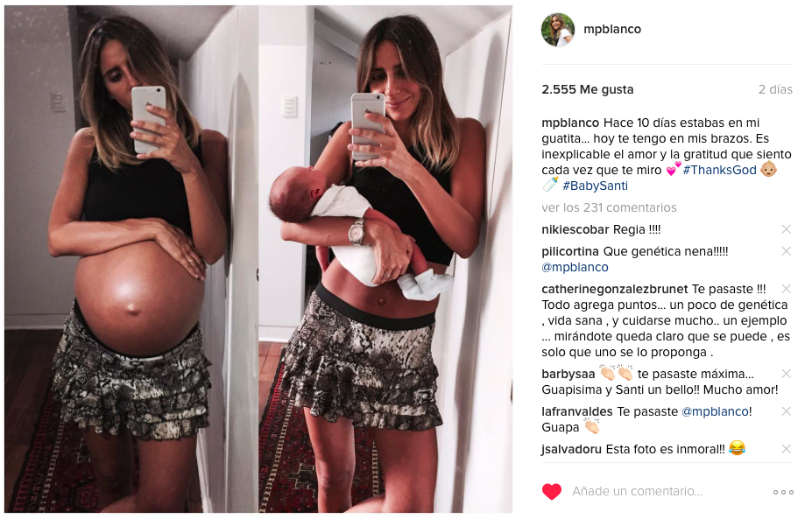Screen dimensions: 812x519
Task: Click the post's mirror selfie photo
Action: [258, 259]
